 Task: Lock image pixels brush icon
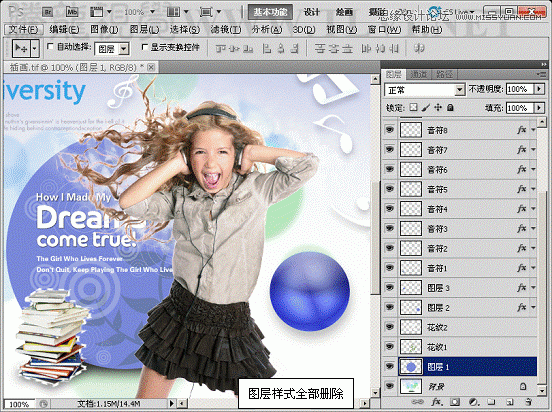426,107
